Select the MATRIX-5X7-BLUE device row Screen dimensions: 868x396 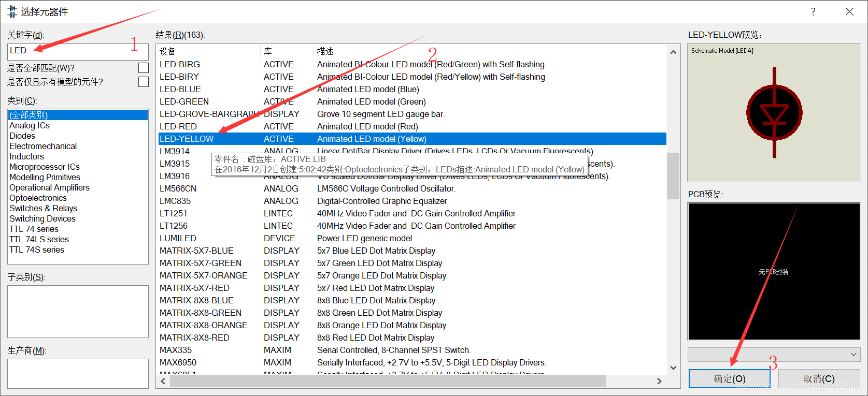click(x=412, y=251)
